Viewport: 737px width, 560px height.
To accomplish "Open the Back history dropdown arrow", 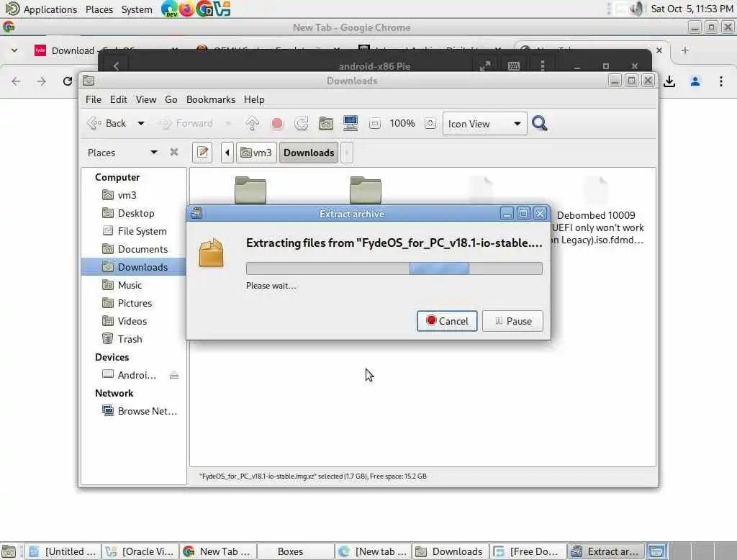I will point(140,124).
